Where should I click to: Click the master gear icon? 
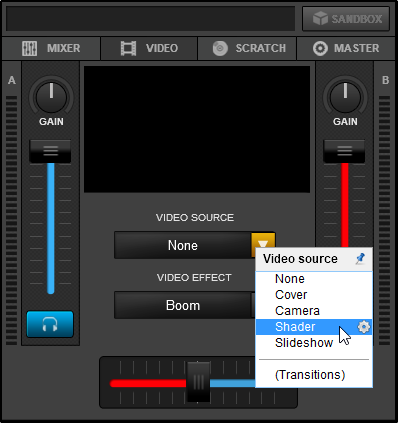[320, 48]
